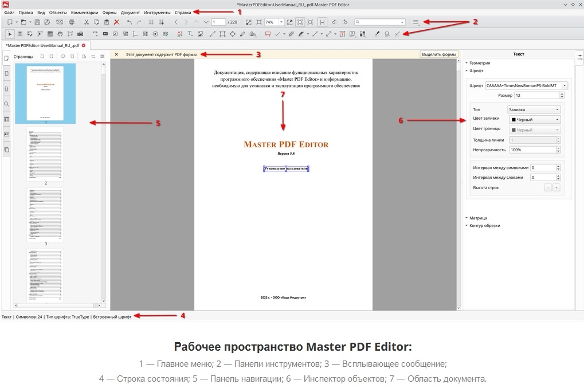The height and width of the screenshot is (392, 584).
Task: Toggle snap to grid icon
Action: 161,22
